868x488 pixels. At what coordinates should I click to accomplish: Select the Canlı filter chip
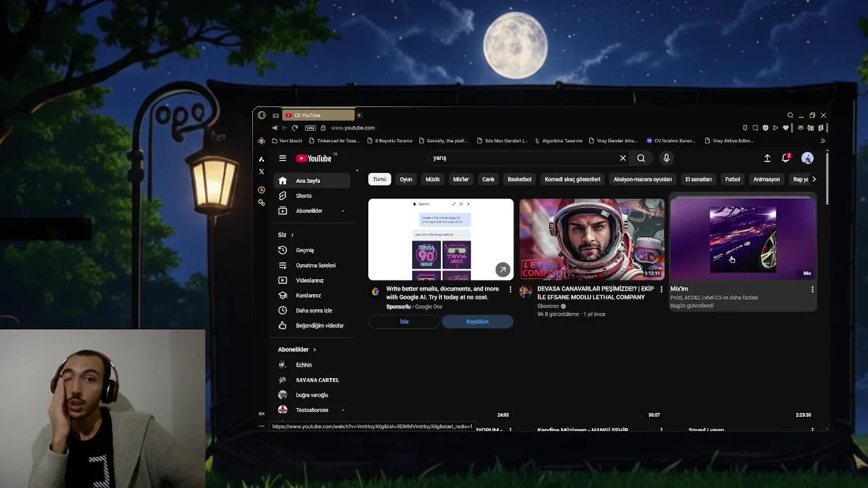tap(488, 179)
